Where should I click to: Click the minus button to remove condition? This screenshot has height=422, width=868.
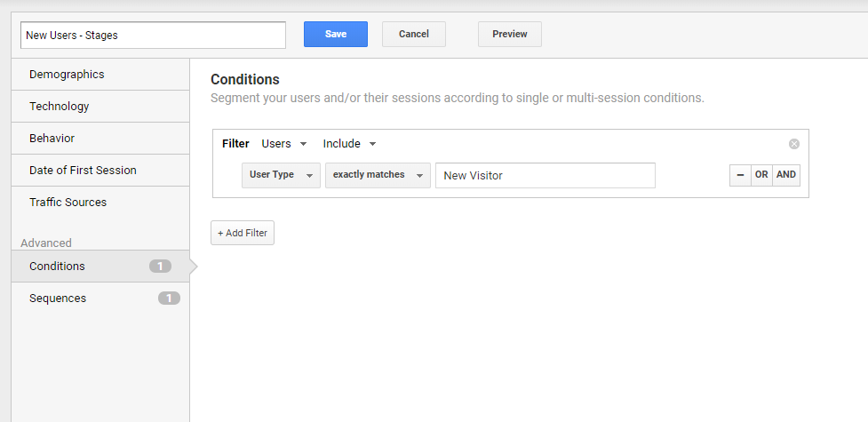[740, 175]
